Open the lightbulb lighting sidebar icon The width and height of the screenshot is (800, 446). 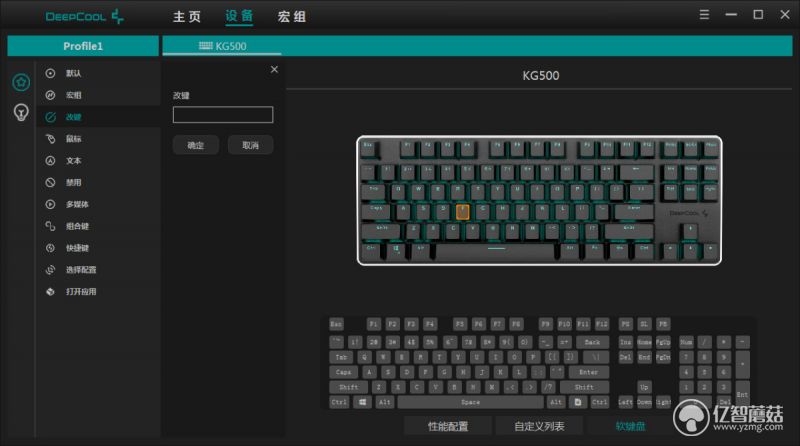(x=21, y=112)
